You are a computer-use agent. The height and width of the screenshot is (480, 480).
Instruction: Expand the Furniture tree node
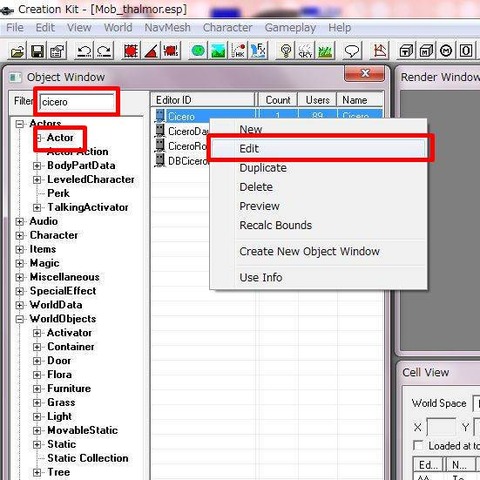coord(37,389)
